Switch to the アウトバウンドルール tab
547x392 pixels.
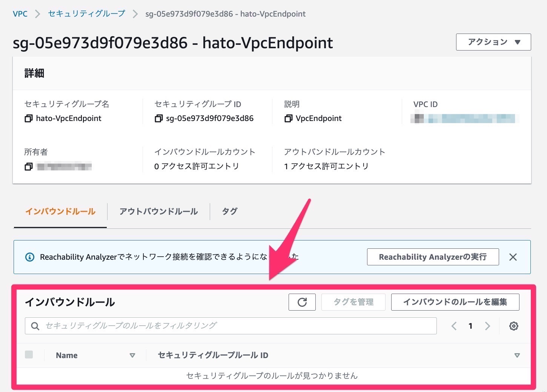[158, 211]
